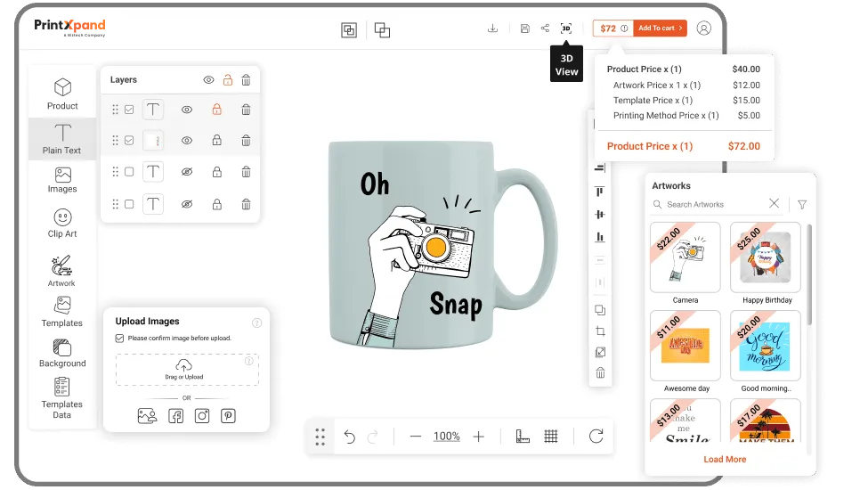Viewport: 868px width, 490px height.
Task: Click the download icon in top bar
Action: point(492,29)
